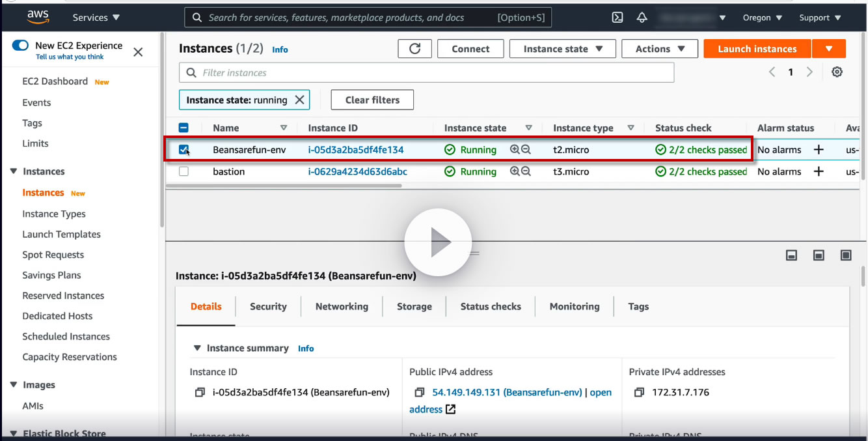The image size is (868, 441).
Task: Switch to the Status checks tab
Action: (491, 307)
